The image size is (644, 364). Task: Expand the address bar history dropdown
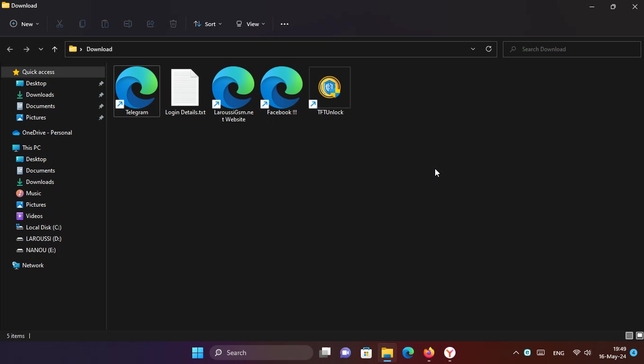click(473, 49)
